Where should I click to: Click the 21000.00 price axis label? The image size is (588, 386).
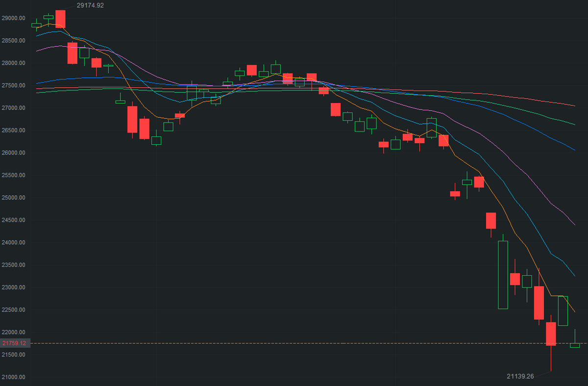pyautogui.click(x=14, y=377)
